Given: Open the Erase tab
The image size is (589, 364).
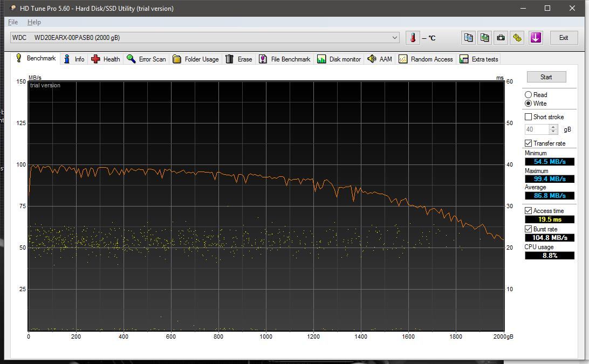Looking at the screenshot, I should [x=239, y=59].
